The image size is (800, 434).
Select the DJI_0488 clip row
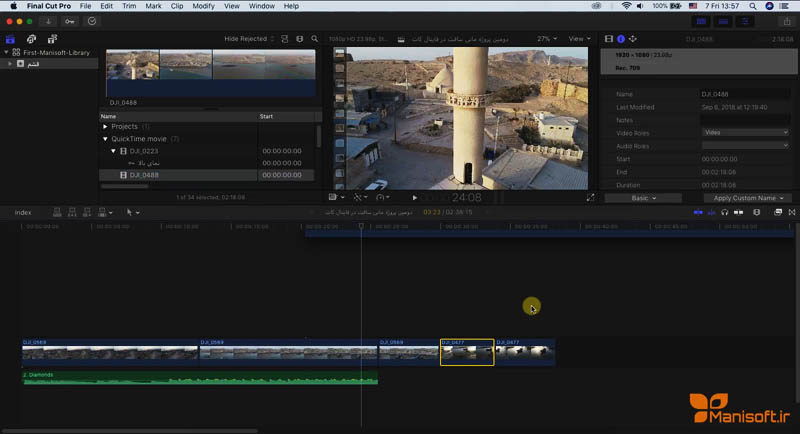point(206,175)
